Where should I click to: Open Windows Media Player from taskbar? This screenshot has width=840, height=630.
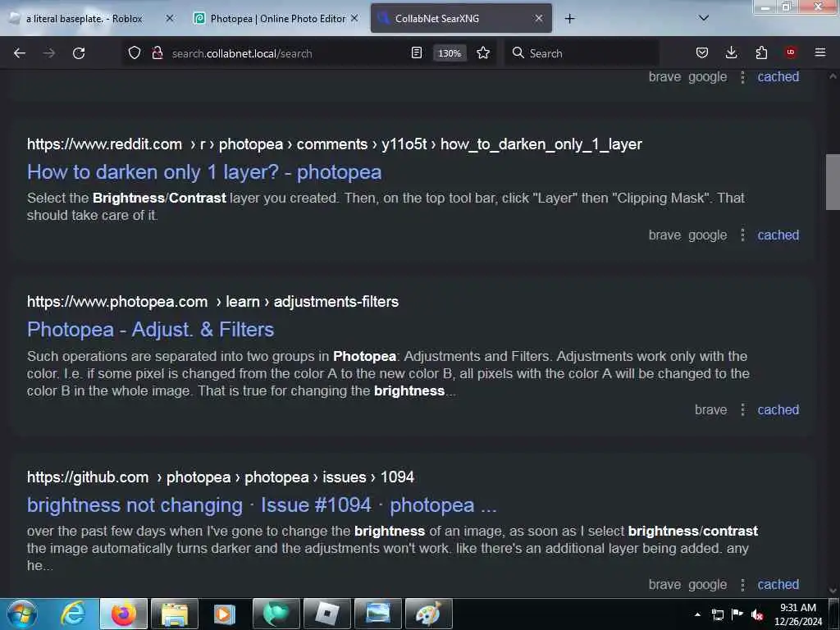(225, 614)
